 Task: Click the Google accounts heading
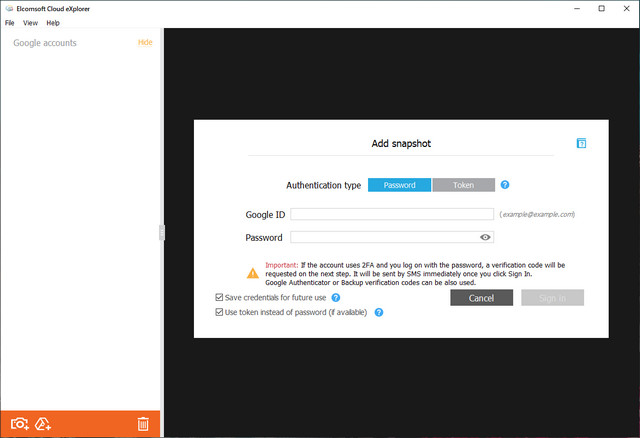pyautogui.click(x=45, y=43)
